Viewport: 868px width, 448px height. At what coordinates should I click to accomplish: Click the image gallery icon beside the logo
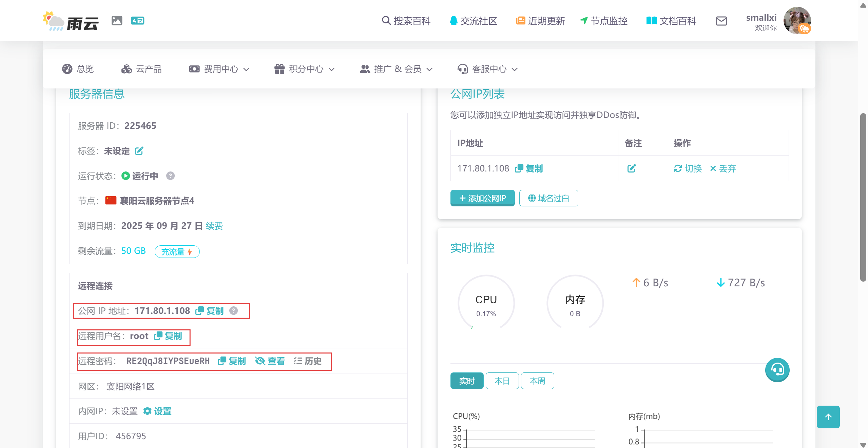(117, 21)
